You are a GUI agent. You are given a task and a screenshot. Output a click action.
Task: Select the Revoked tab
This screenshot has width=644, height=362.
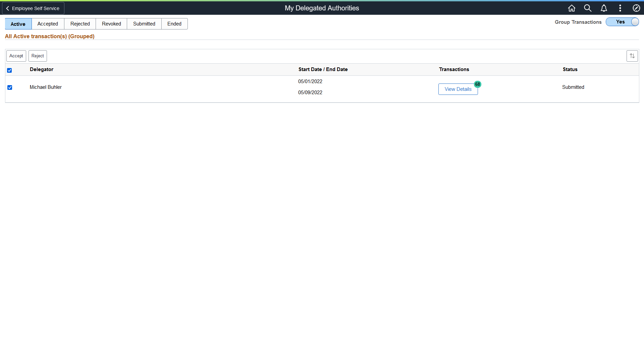[111, 23]
